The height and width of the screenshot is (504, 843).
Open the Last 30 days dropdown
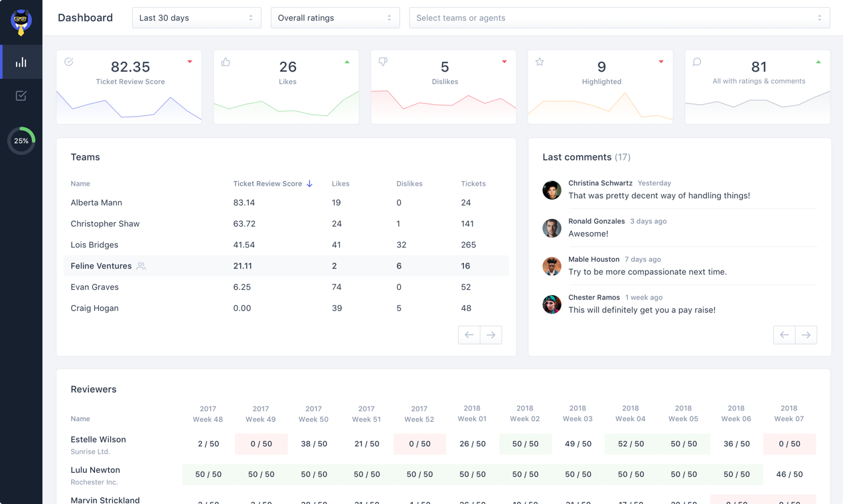coord(196,18)
